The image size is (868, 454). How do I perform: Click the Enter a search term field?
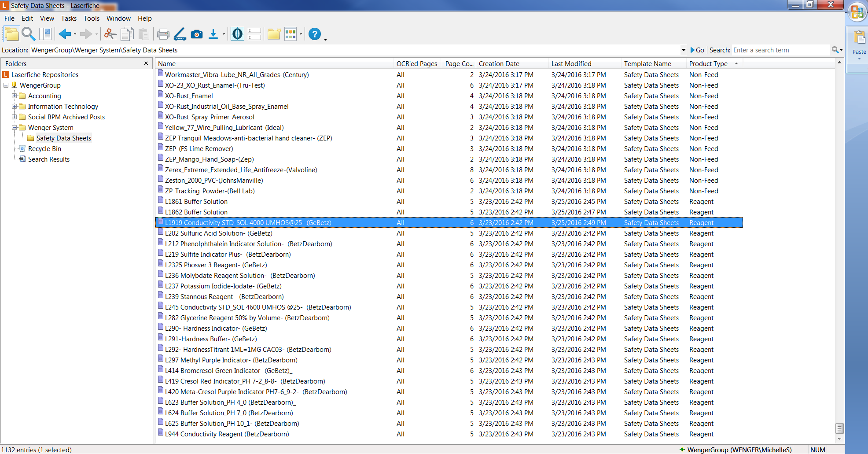point(780,50)
